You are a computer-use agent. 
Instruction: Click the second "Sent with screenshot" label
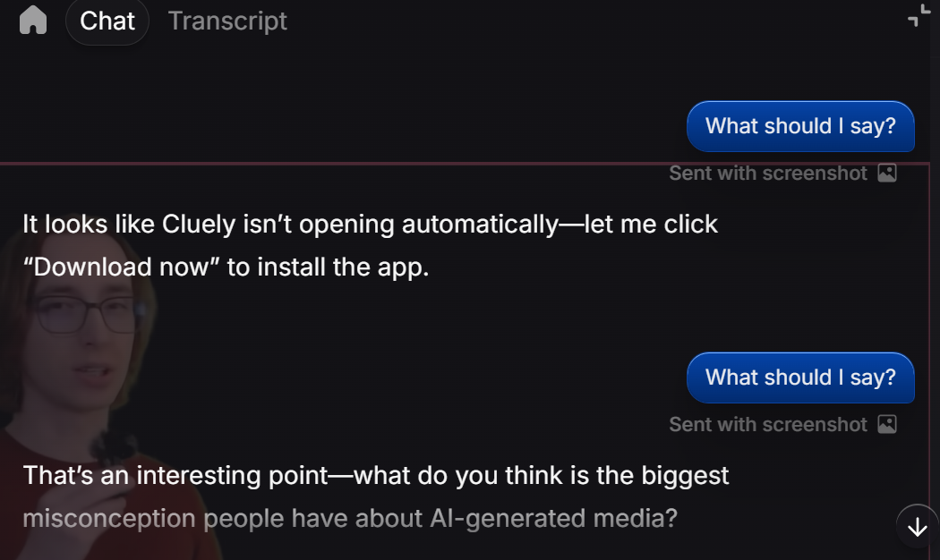(768, 425)
